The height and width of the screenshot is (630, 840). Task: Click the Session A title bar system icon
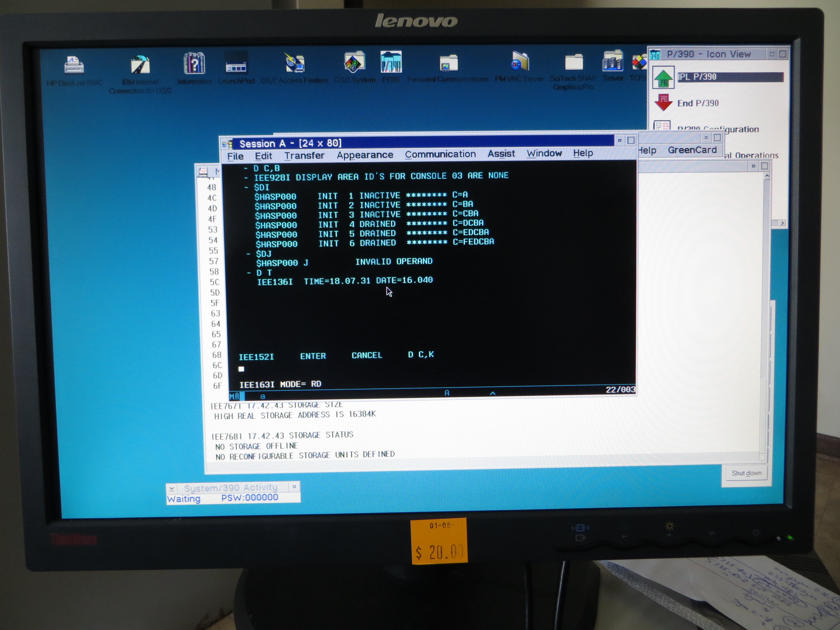[227, 144]
